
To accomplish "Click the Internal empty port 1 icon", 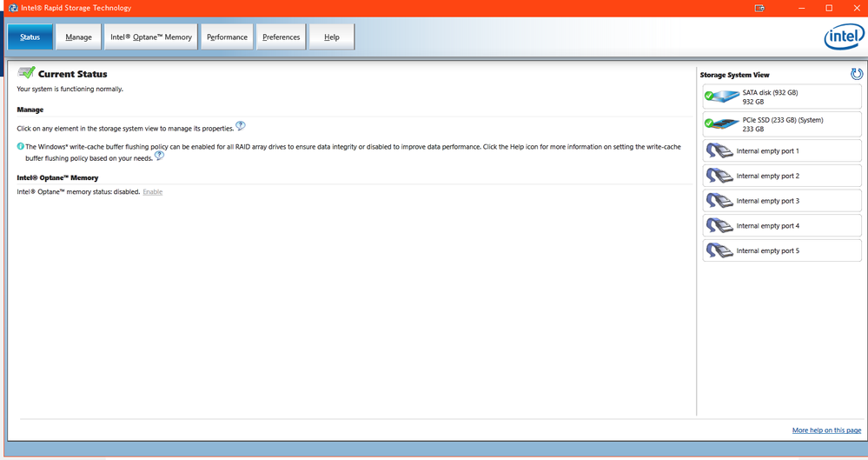I will click(719, 150).
